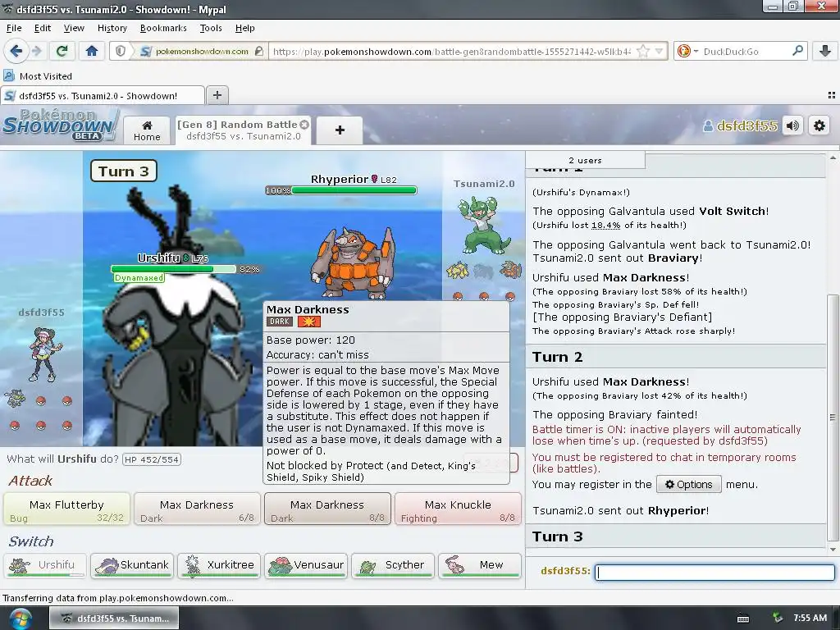Image resolution: width=840 pixels, height=630 pixels.
Task: Choose the Max Darkness move with 8/8 PP
Action: click(x=326, y=509)
